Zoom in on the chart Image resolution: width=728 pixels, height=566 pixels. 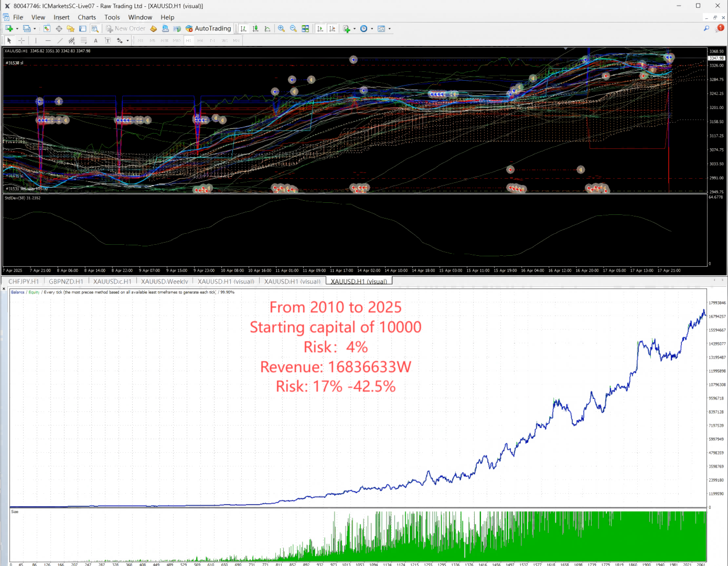coord(282,29)
